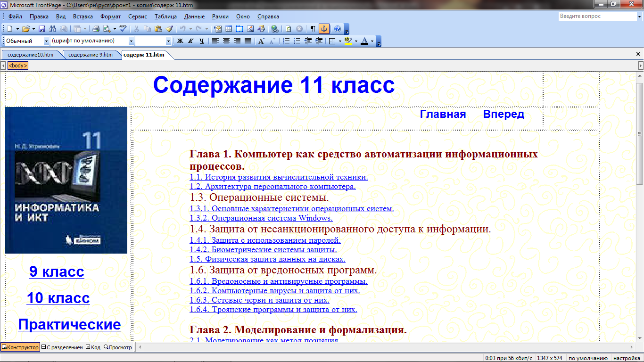Click the font color A button
The width and height of the screenshot is (644, 362).
pos(364,41)
